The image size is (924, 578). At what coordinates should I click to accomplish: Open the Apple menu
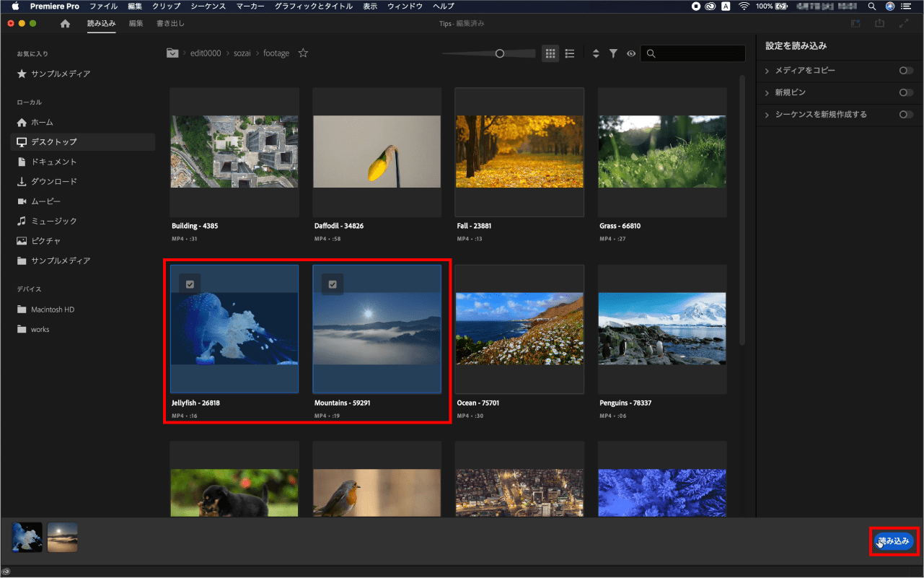(x=15, y=6)
